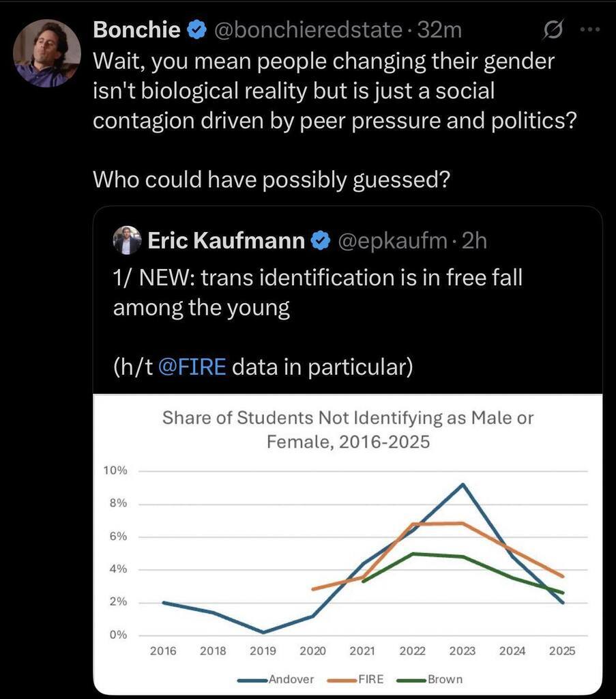
Task: Click the Bonchie display name
Action: [x=136, y=30]
